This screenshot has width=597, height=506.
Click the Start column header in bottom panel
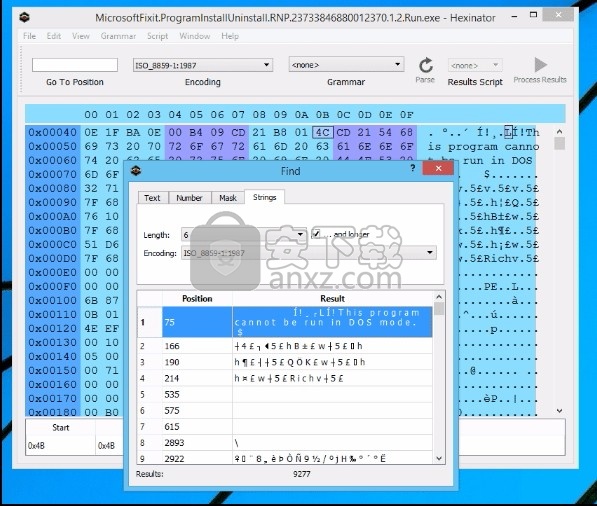point(61,428)
